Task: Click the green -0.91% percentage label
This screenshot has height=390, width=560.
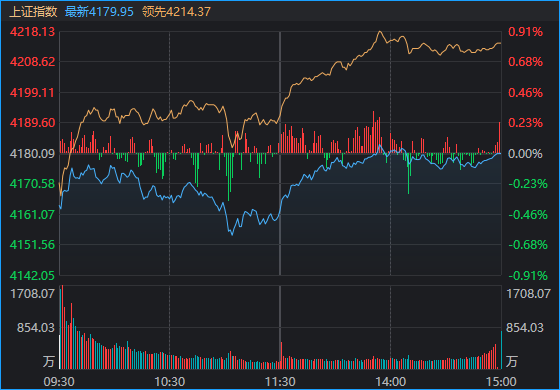Action: pos(528,276)
